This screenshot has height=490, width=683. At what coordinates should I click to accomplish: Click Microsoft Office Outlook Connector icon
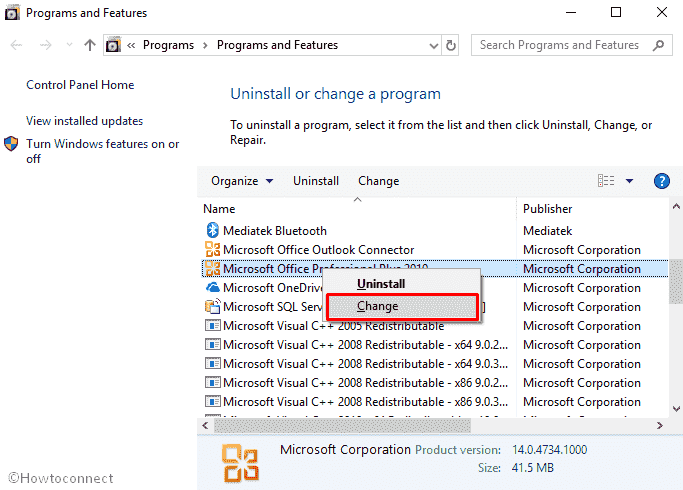(x=213, y=250)
